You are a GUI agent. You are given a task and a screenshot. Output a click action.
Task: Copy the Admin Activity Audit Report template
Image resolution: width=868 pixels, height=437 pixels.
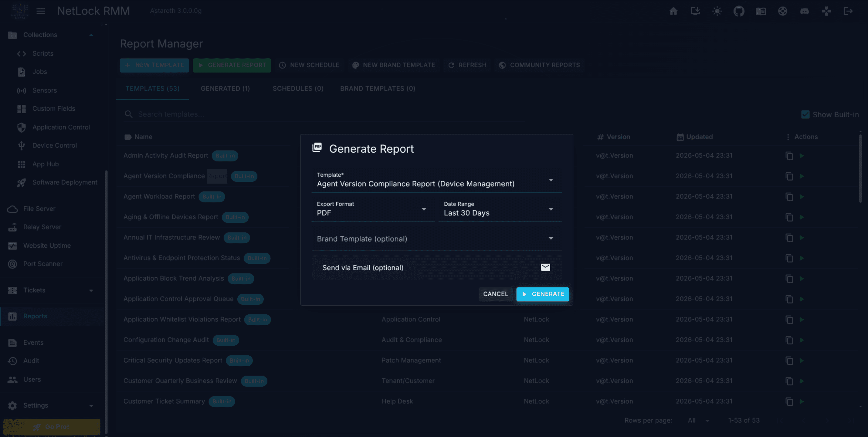(789, 156)
